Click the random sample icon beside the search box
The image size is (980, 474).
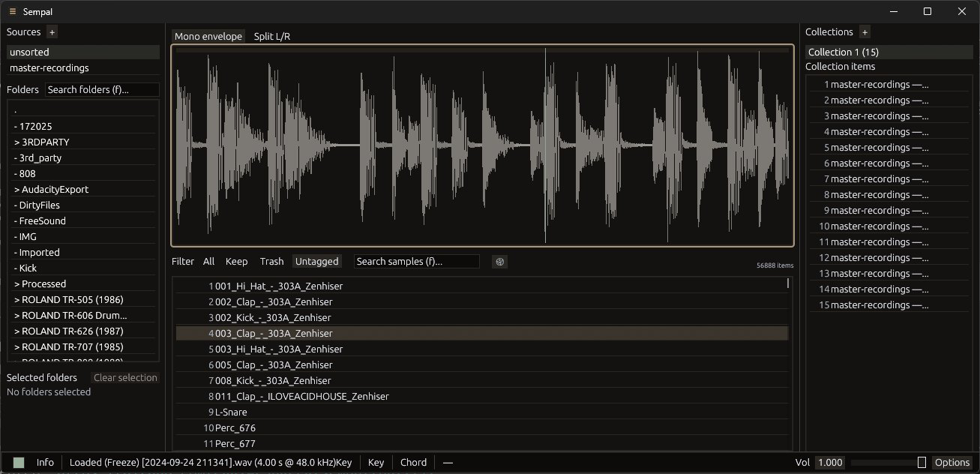click(x=499, y=261)
